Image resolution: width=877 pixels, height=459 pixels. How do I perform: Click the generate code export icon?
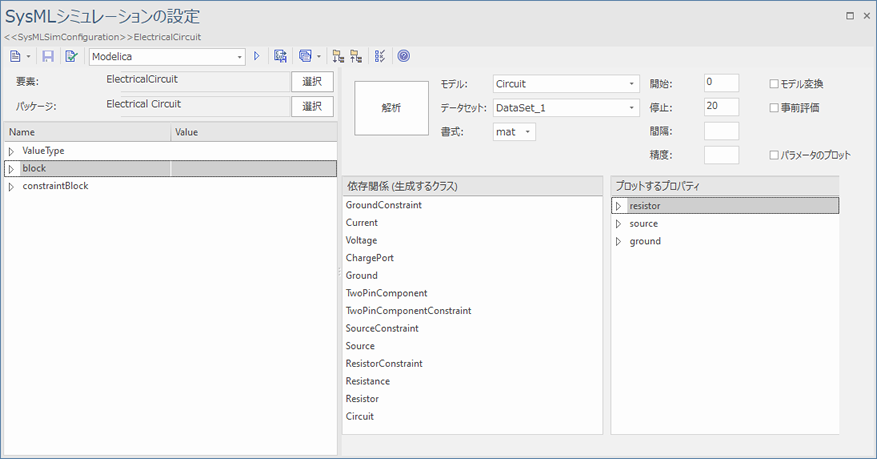[280, 56]
